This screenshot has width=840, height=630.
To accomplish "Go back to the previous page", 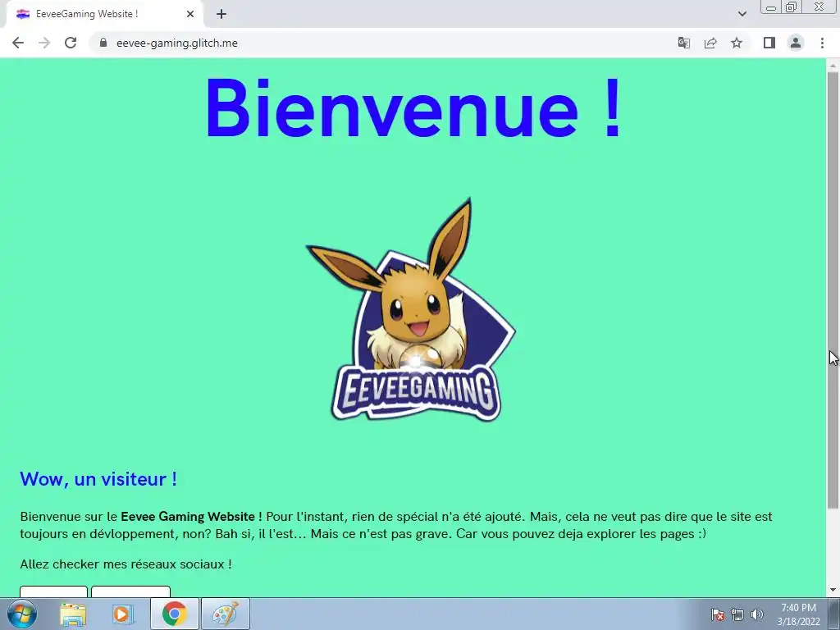I will click(x=18, y=43).
